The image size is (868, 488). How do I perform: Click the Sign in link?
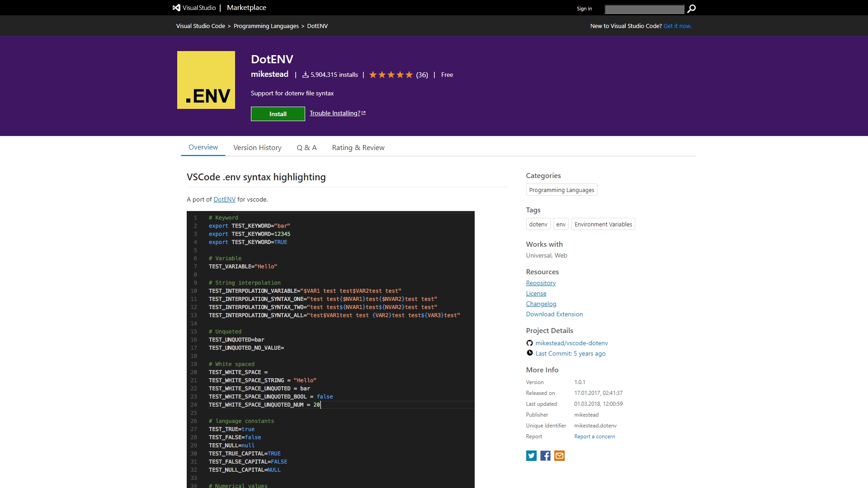click(x=584, y=9)
